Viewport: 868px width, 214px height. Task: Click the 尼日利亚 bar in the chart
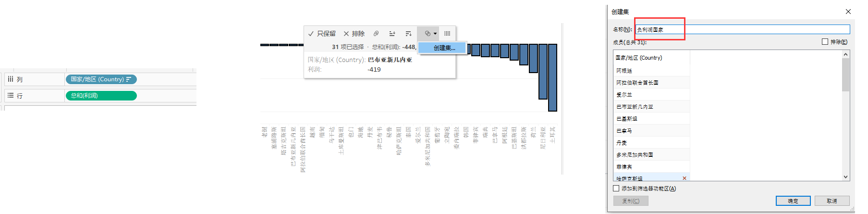pos(543,72)
